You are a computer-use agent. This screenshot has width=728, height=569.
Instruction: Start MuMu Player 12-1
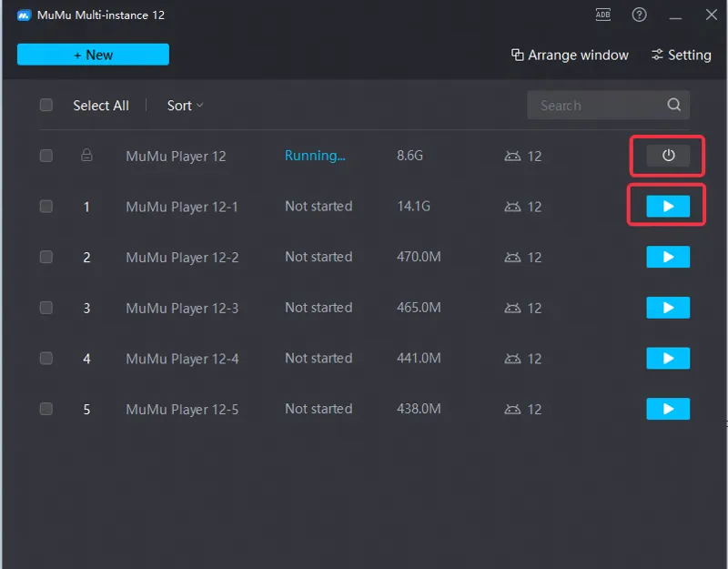668,207
